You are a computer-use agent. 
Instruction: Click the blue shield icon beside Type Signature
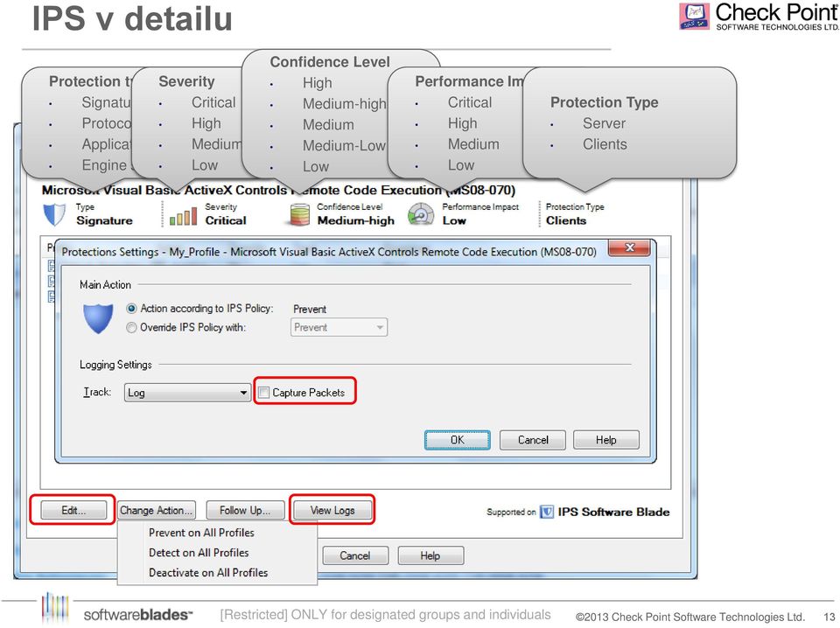point(54,214)
